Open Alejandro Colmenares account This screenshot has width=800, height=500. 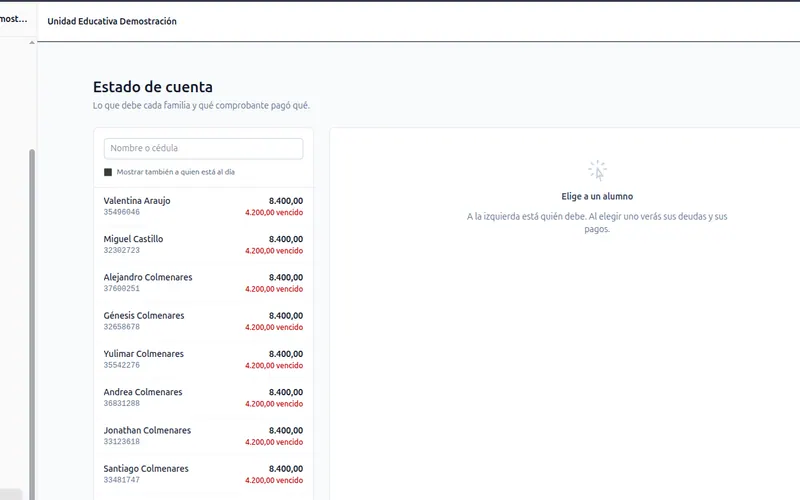click(x=203, y=283)
